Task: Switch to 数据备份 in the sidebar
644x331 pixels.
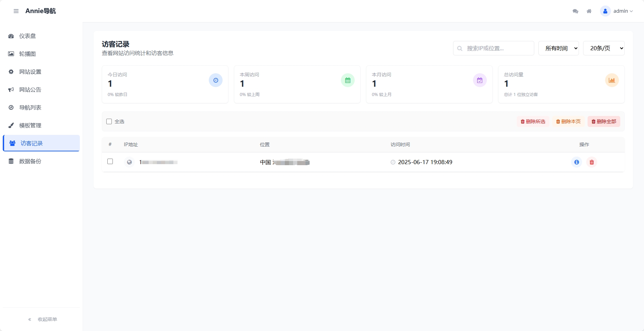Action: coord(11,161)
